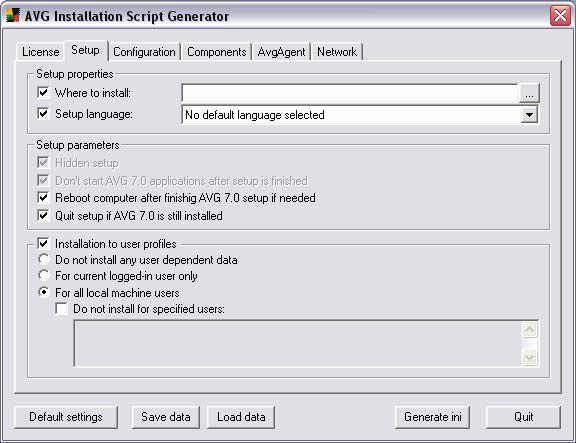Click the Generate ini button
Viewport: 576px width, 443px height.
[432, 417]
